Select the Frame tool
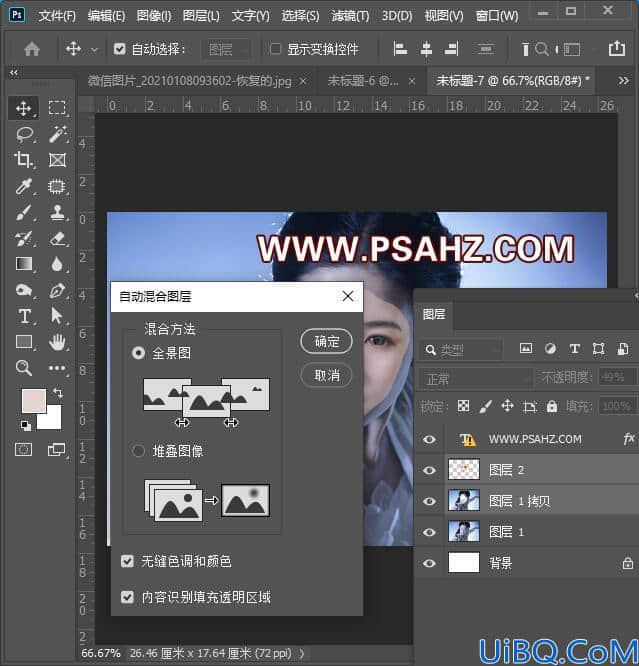The height and width of the screenshot is (666, 639). (x=57, y=160)
